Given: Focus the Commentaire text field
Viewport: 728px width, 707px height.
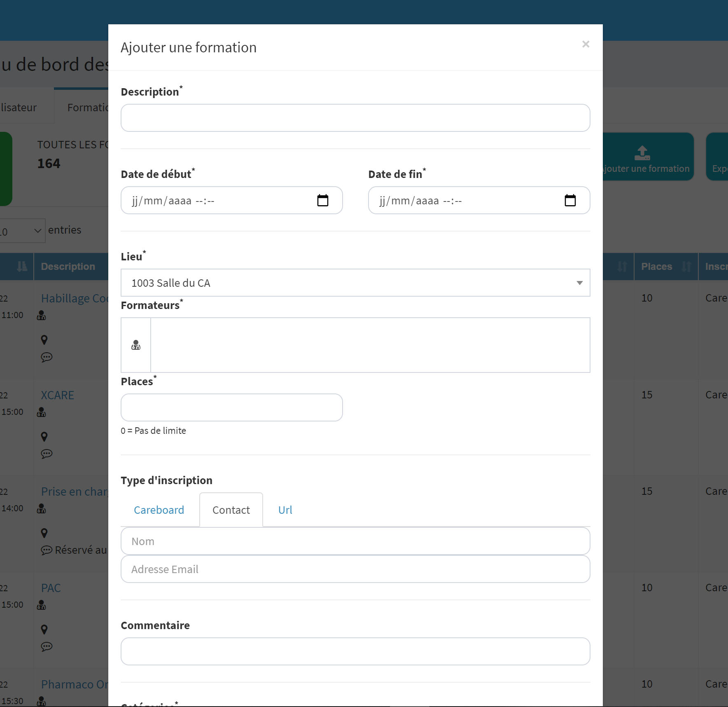Looking at the screenshot, I should coord(355,651).
